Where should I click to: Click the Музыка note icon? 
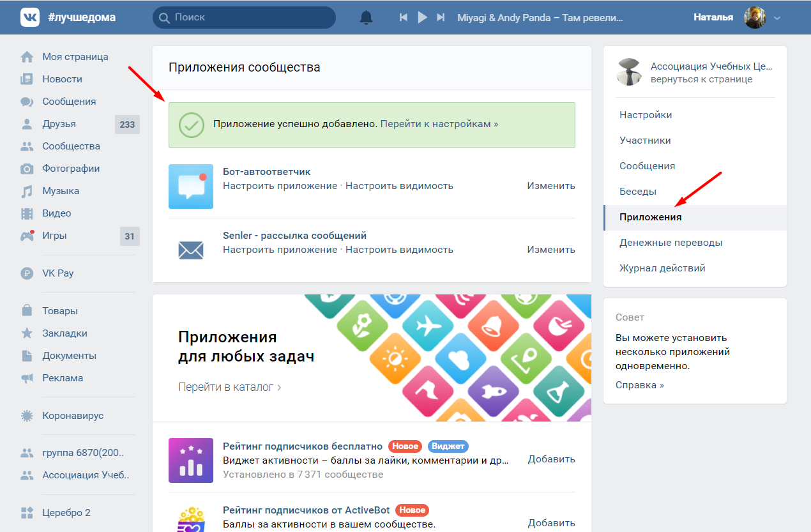(27, 191)
